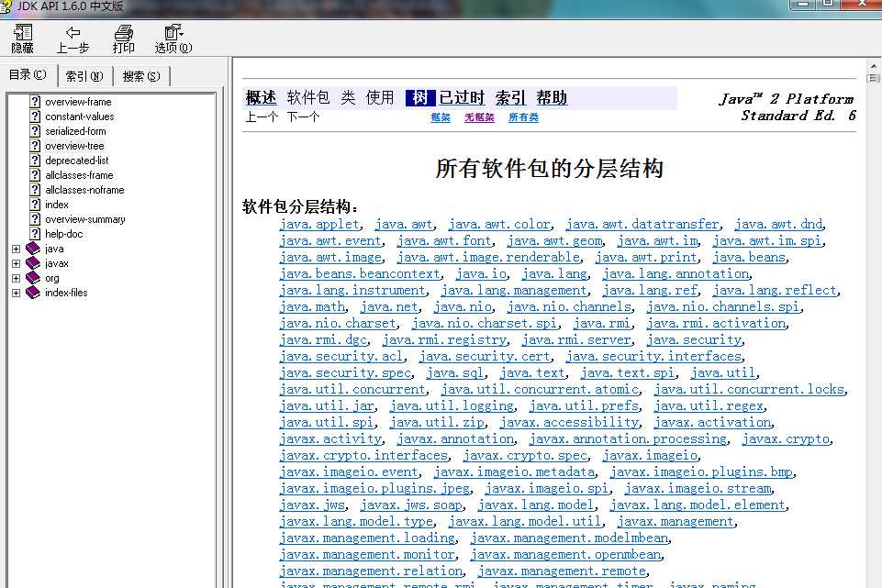
Task: Open the javax.lang.model.element link
Action: click(698, 505)
